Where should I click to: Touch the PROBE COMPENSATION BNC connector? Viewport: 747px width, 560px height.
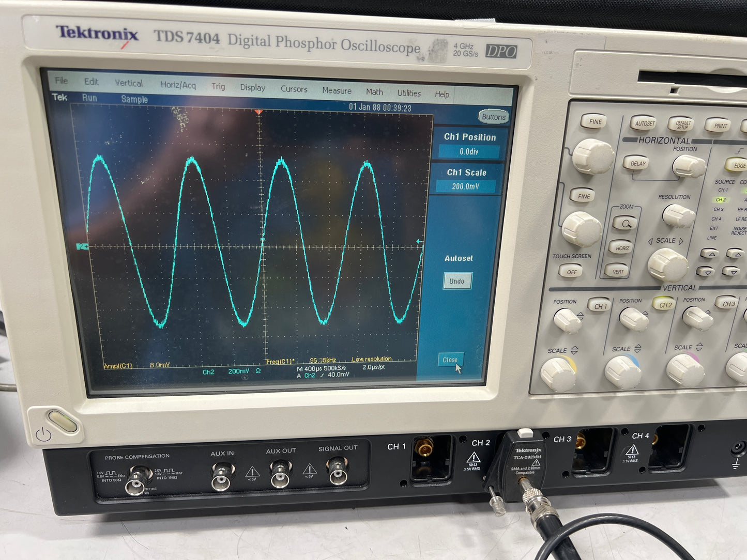click(x=136, y=480)
